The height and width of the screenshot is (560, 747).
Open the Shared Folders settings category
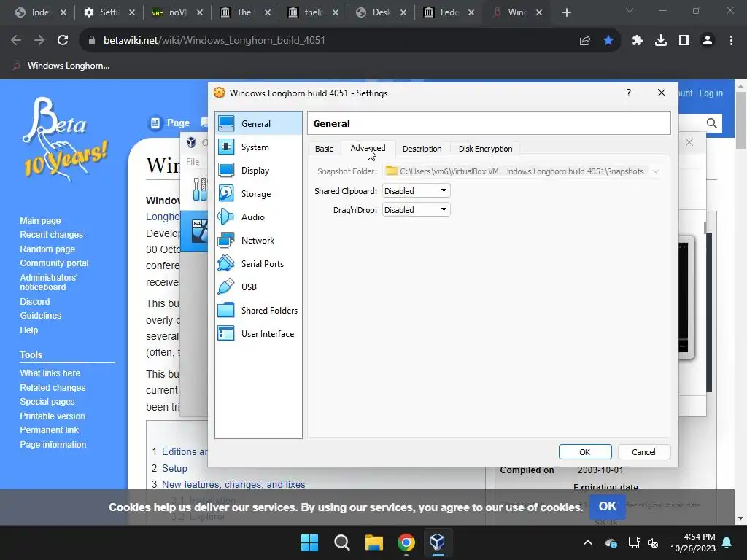coord(258,311)
